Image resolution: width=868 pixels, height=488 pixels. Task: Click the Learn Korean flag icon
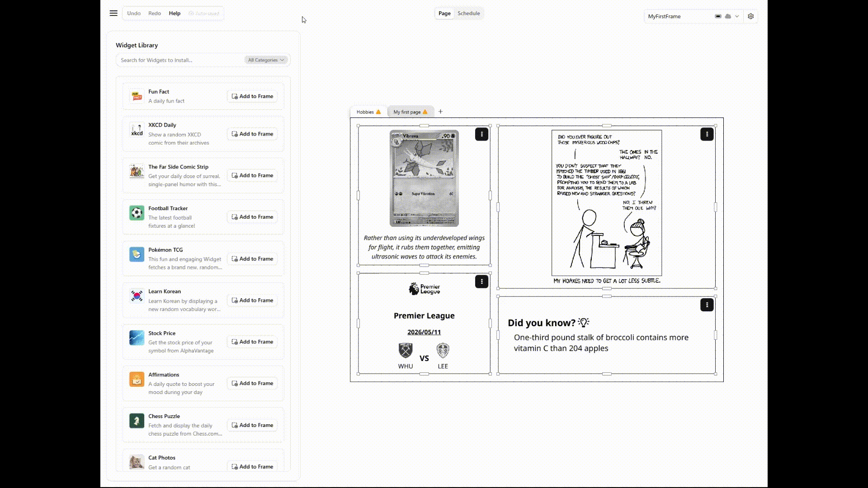coord(137,296)
